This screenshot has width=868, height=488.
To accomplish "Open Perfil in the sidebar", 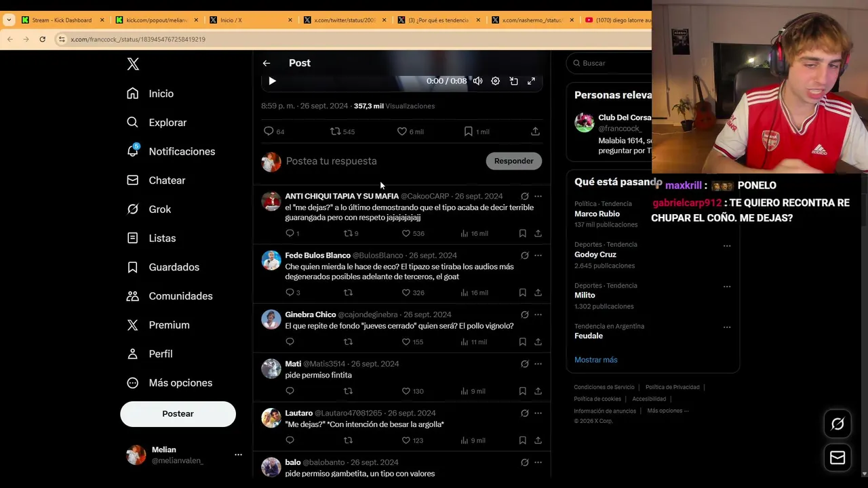I will click(x=150, y=354).
